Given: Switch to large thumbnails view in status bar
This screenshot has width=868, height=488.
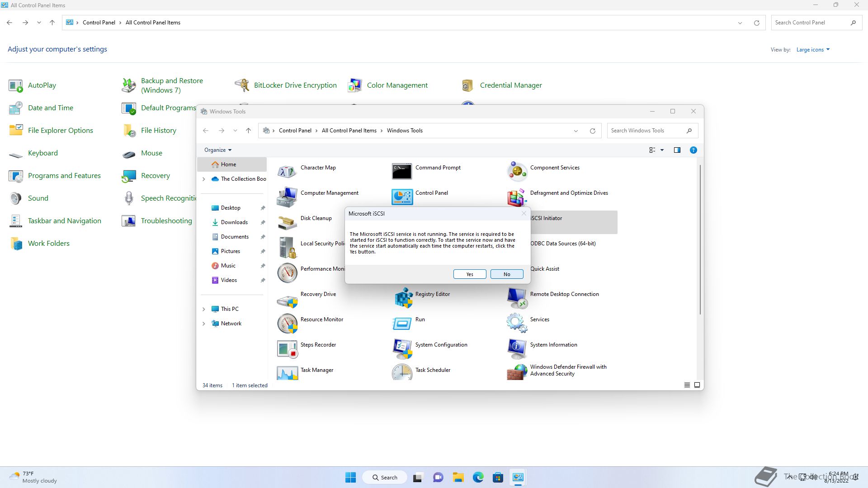Looking at the screenshot, I should coord(697,385).
